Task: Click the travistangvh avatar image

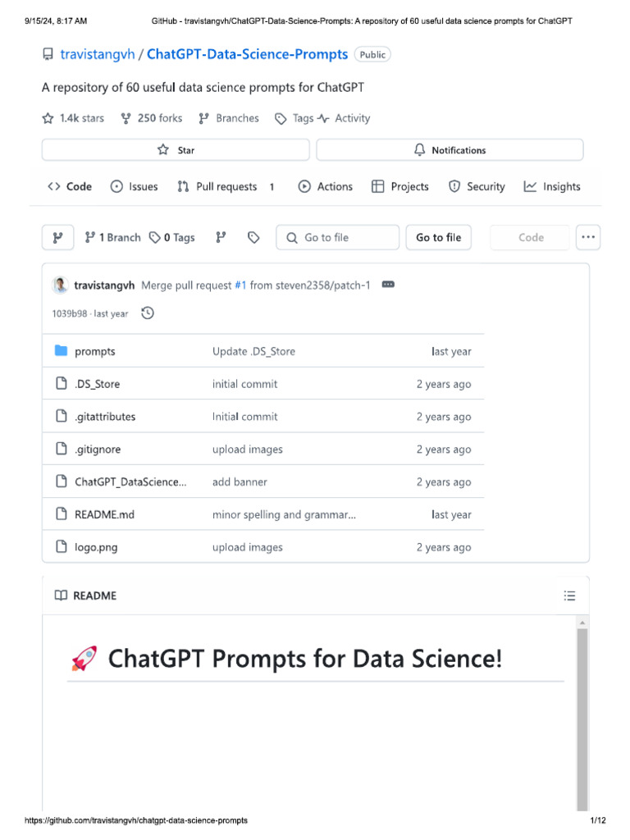Action: coord(60,285)
